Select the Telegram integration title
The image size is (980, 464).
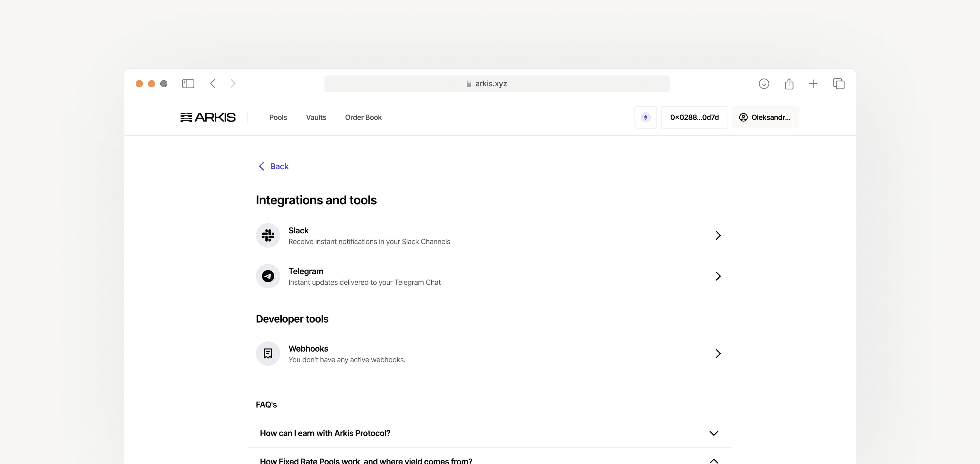point(306,271)
